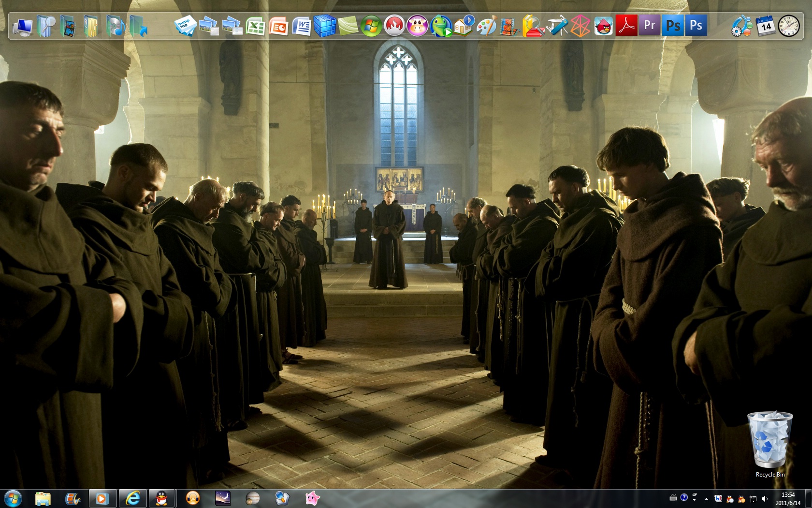Launch Adobe Premiere Pro
Image resolution: width=812 pixels, height=508 pixels.
(x=650, y=25)
